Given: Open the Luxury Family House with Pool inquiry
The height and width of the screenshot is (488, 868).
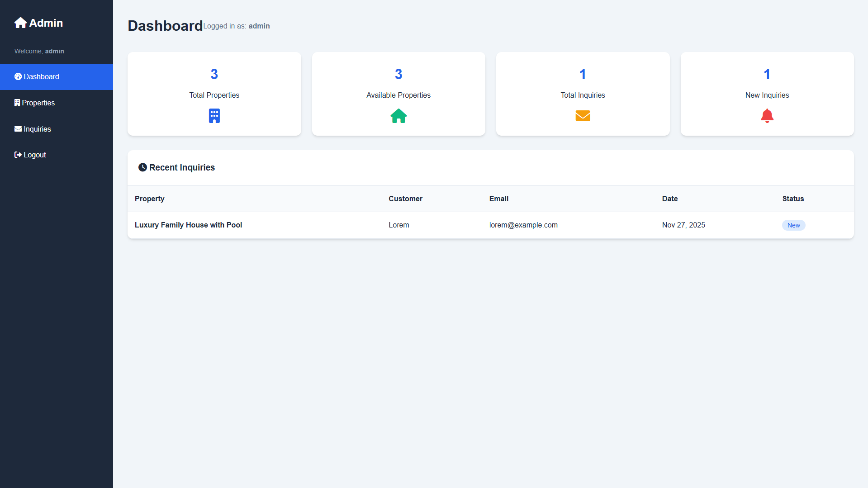Looking at the screenshot, I should coord(188,225).
